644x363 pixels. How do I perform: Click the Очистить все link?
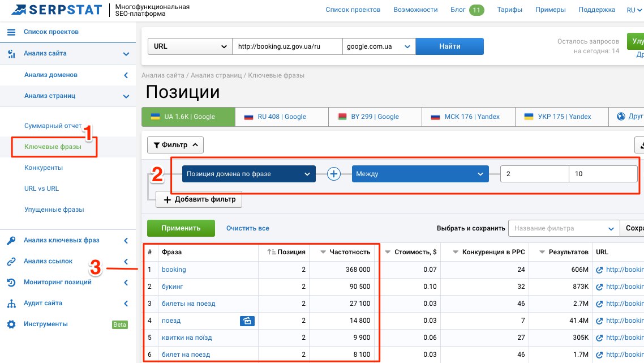click(248, 228)
